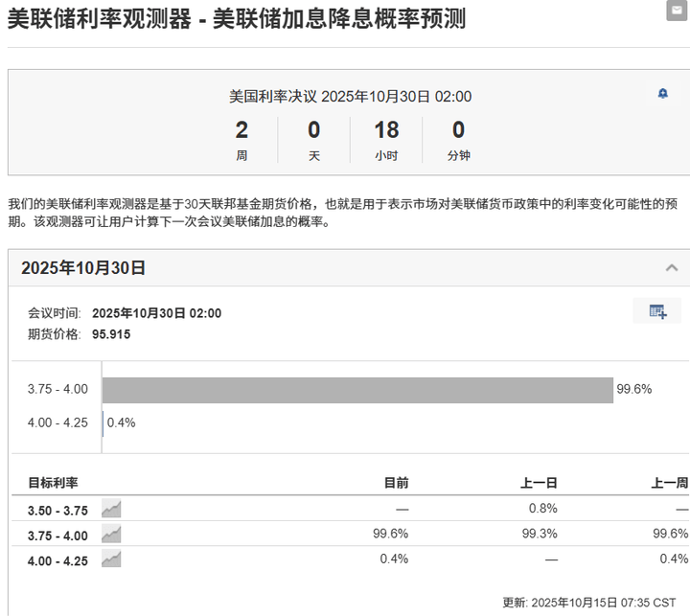Viewport: 690px width, 616px height.
Task: Click the 4.00 - 4.25 chart axis label
Action: [x=57, y=422]
